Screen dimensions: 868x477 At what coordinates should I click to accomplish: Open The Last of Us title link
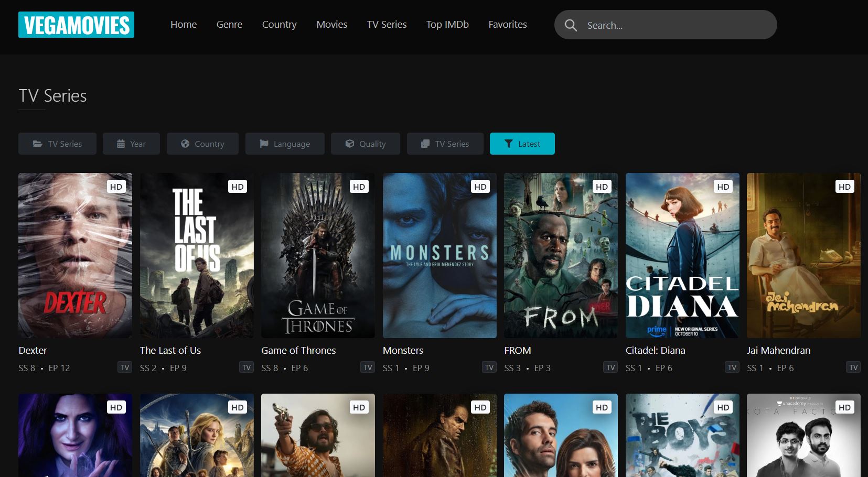(170, 350)
